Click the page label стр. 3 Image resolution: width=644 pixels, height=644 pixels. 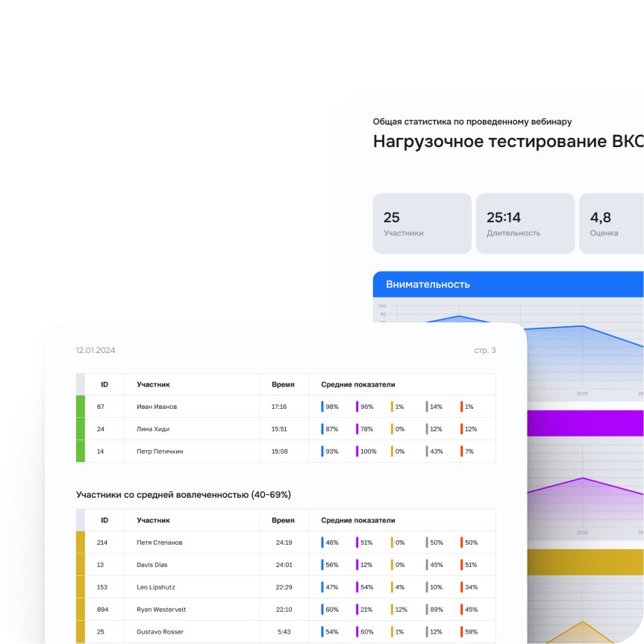(x=484, y=350)
